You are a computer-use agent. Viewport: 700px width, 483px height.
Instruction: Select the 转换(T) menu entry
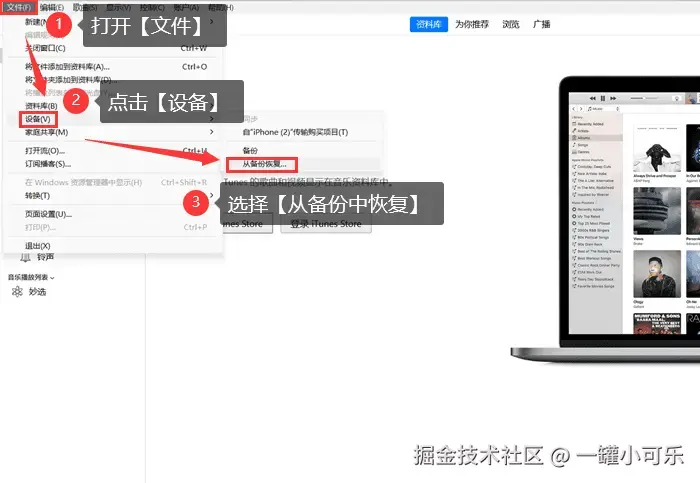(114, 196)
